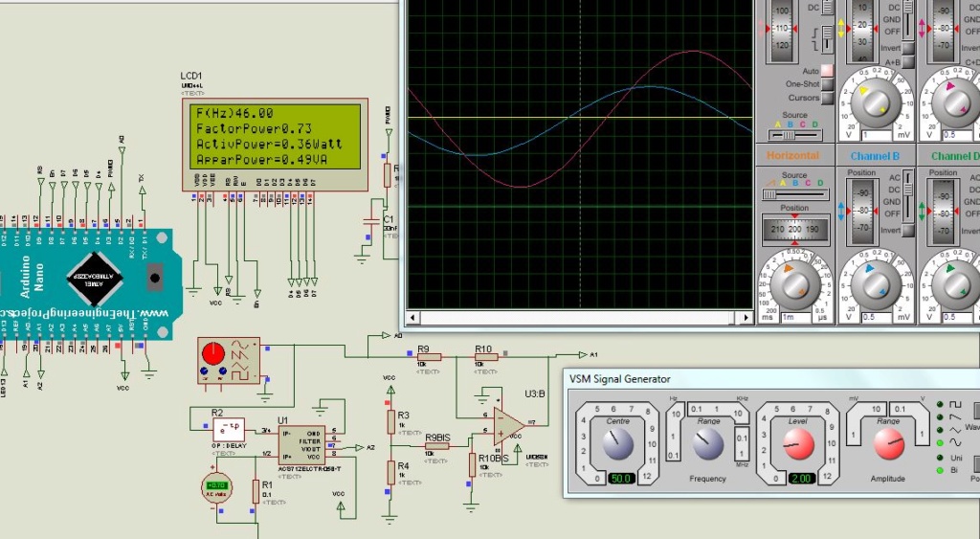Toggle the oscilloscope Auto trigger button
This screenshot has height=539, width=980.
[x=828, y=71]
